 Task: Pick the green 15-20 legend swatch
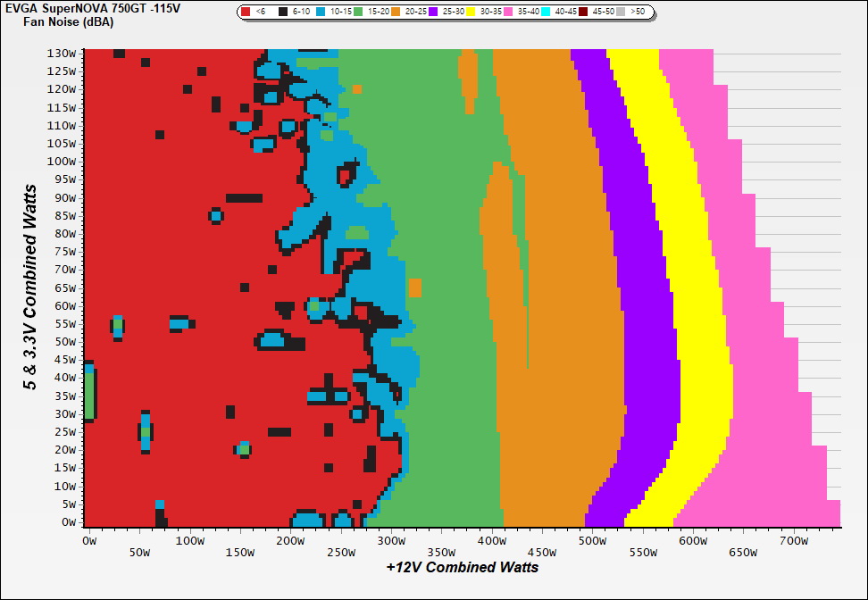(x=358, y=12)
